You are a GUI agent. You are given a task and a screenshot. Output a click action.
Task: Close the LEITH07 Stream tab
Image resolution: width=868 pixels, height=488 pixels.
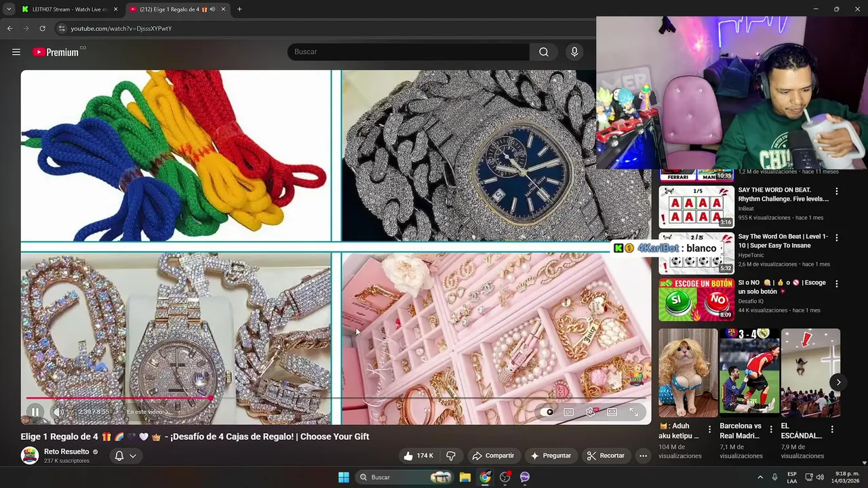click(x=115, y=9)
